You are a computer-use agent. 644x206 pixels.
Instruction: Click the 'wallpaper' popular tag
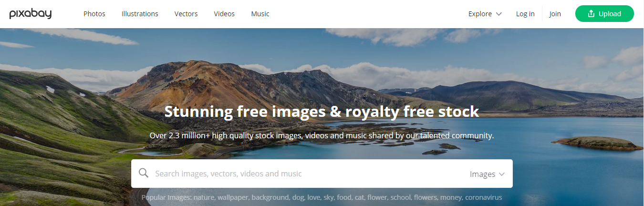click(x=233, y=197)
